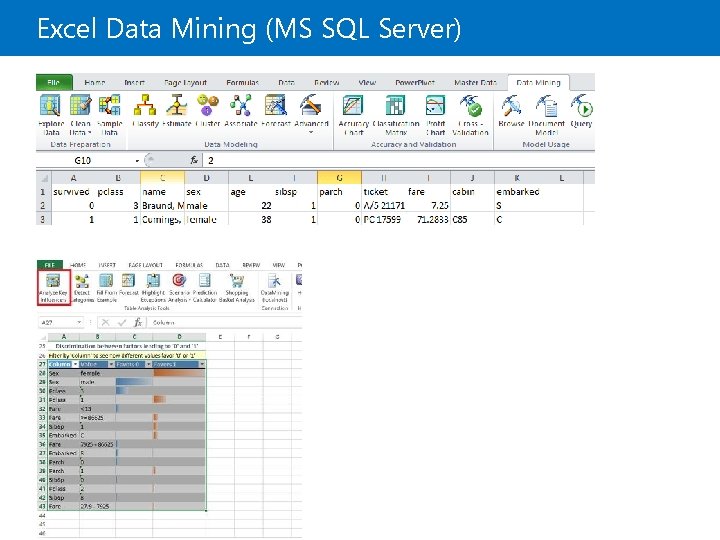The image size is (720, 540).
Task: Expand the A27 Name Box dropdown
Action: pos(79,322)
